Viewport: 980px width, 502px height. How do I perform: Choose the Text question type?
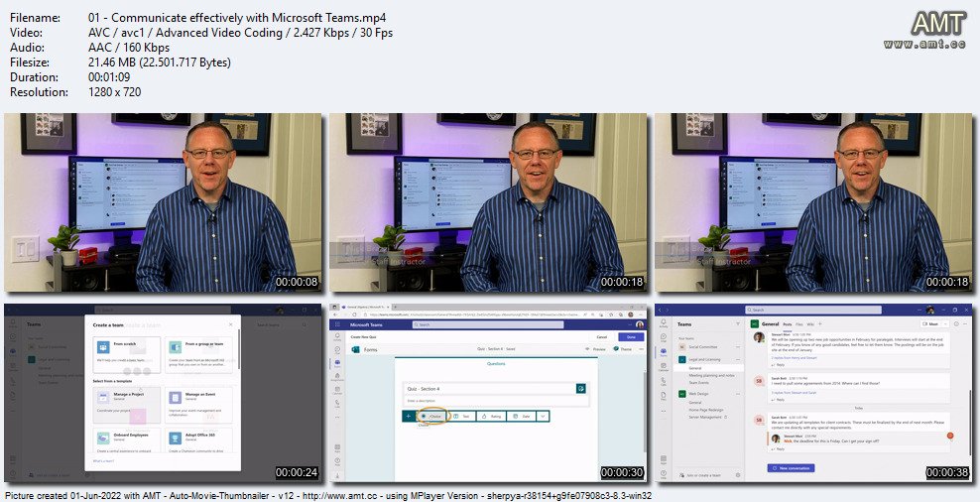click(x=462, y=416)
